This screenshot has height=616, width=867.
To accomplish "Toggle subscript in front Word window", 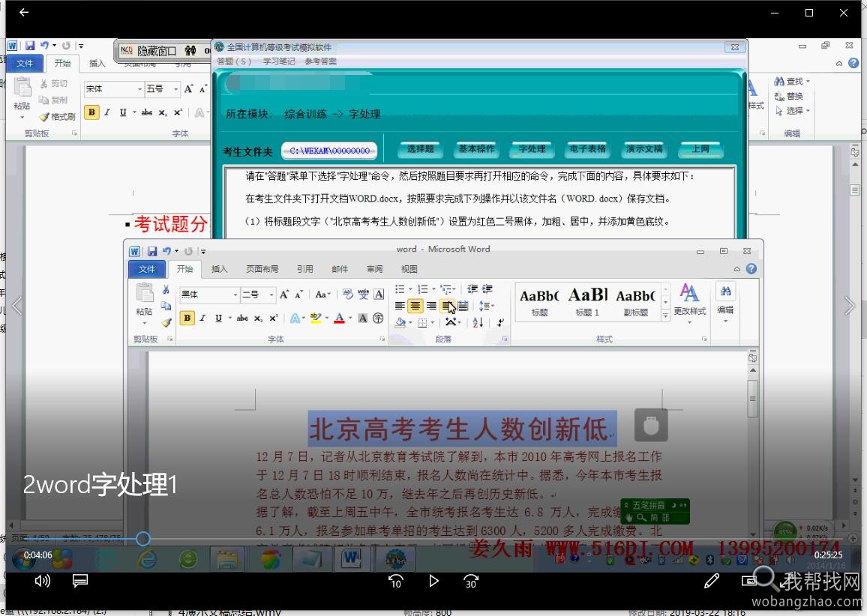I will (258, 318).
